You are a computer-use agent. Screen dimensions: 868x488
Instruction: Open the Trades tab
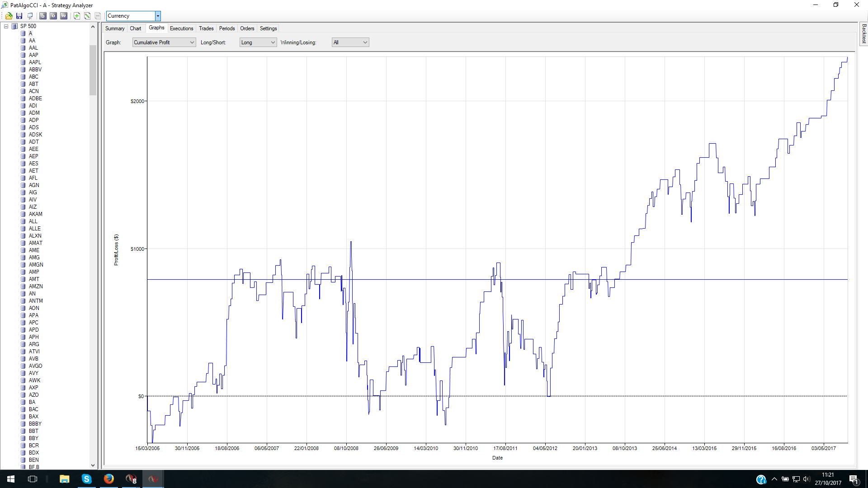pos(206,28)
